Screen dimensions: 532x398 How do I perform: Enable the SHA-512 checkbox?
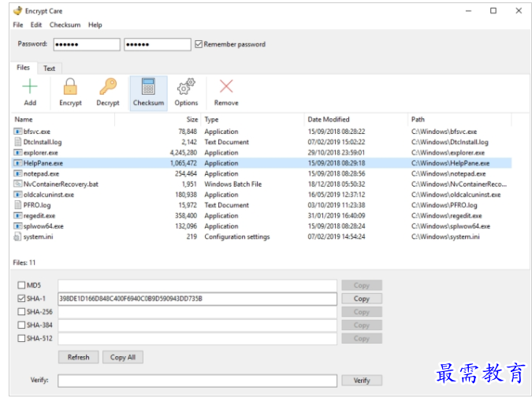pyautogui.click(x=21, y=338)
